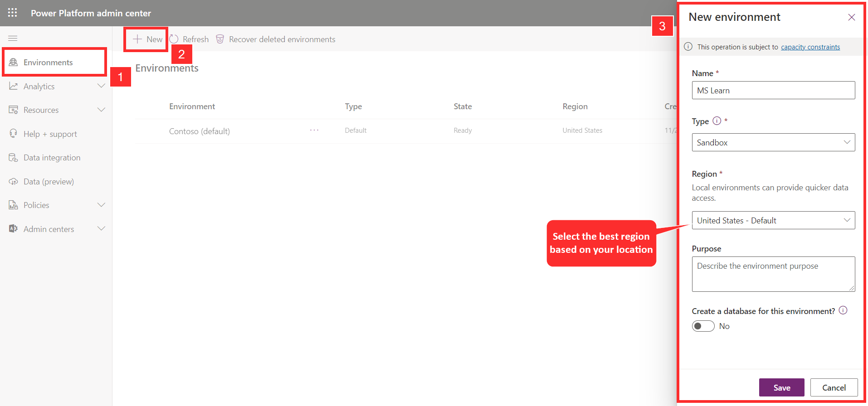
Task: Click the Data integration icon
Action: (x=13, y=157)
